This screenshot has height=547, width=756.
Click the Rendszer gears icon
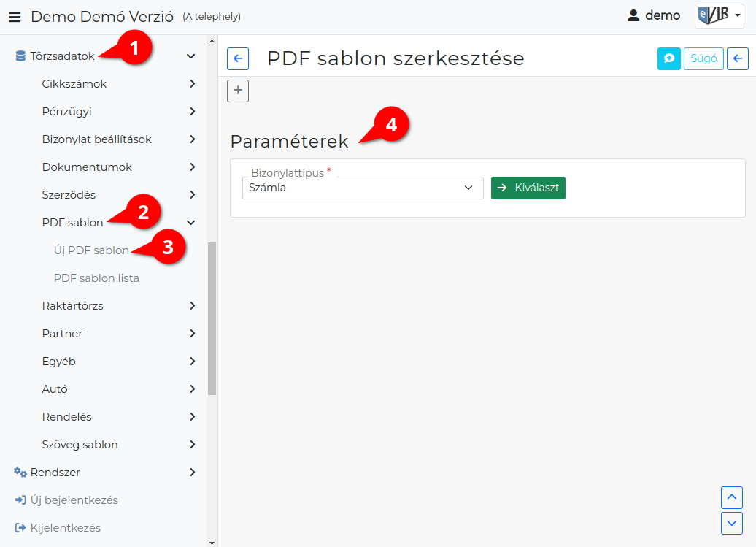tap(20, 473)
